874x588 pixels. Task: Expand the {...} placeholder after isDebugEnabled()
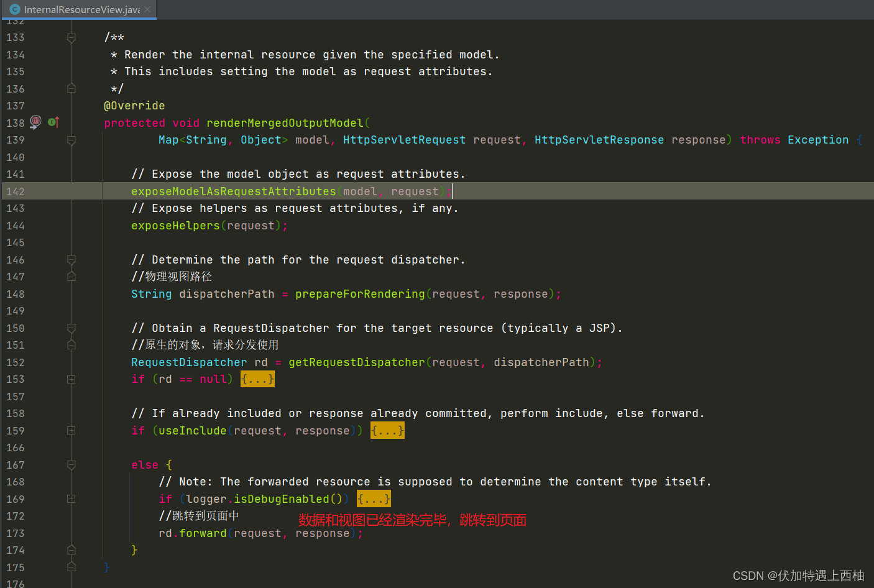coord(374,499)
